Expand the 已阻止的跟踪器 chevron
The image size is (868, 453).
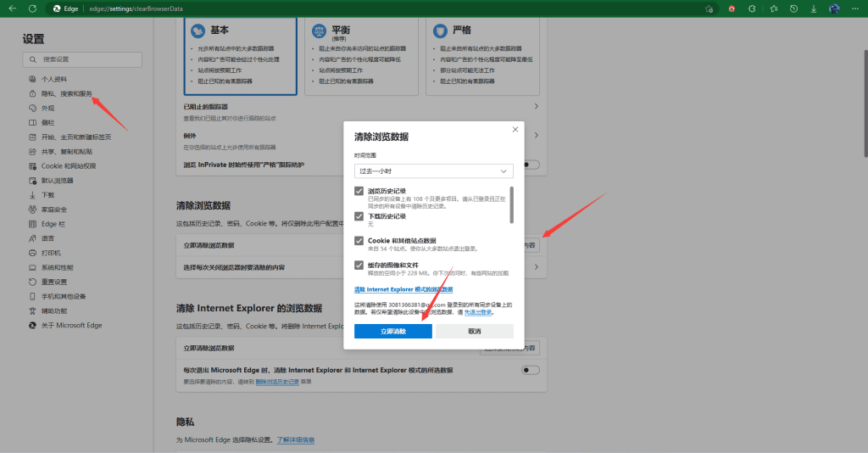coord(536,106)
